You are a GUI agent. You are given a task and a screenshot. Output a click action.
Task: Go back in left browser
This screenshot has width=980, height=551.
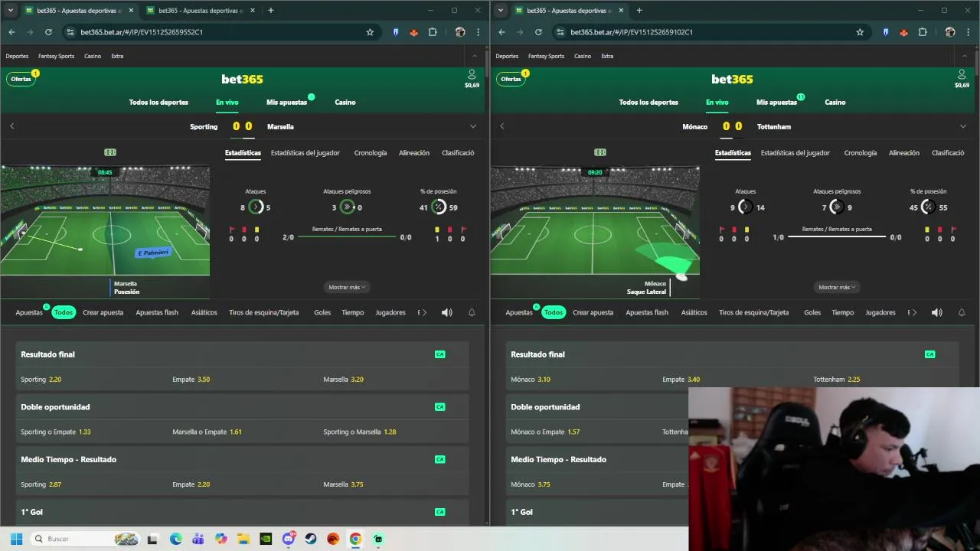click(11, 32)
